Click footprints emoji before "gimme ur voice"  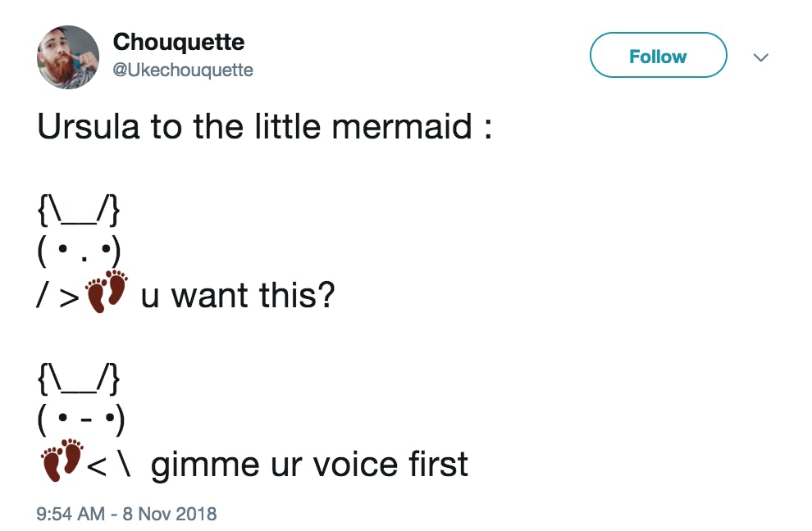pyautogui.click(x=62, y=461)
